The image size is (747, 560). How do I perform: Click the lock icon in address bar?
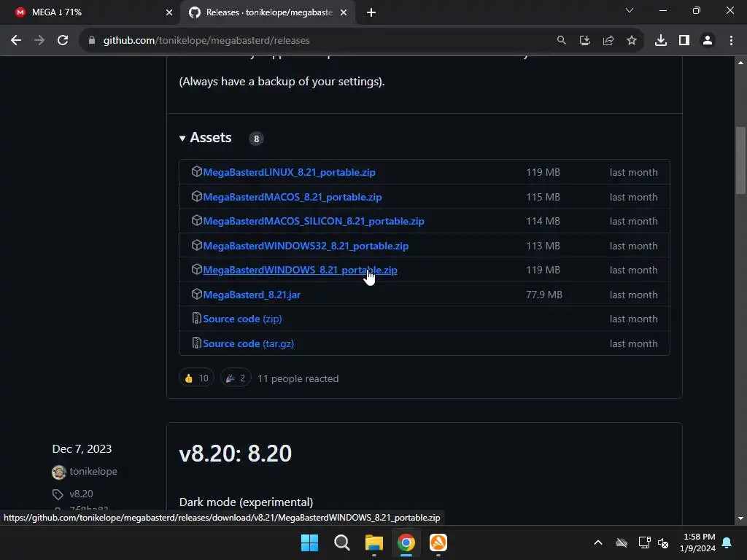(92, 41)
